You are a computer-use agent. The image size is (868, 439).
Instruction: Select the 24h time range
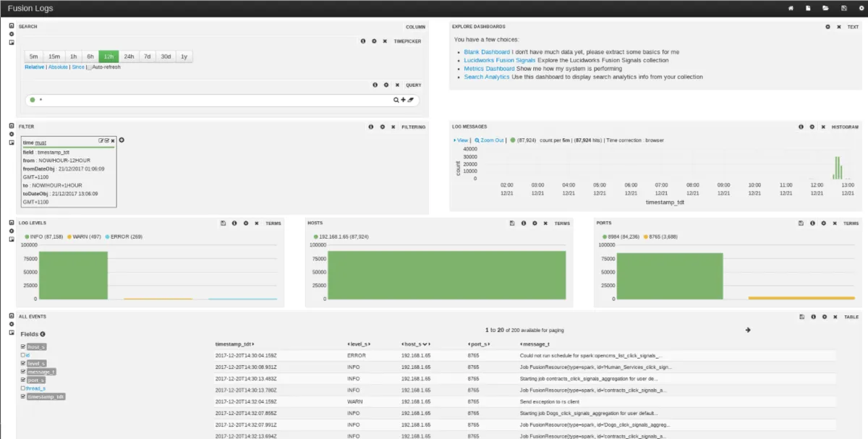coord(129,56)
